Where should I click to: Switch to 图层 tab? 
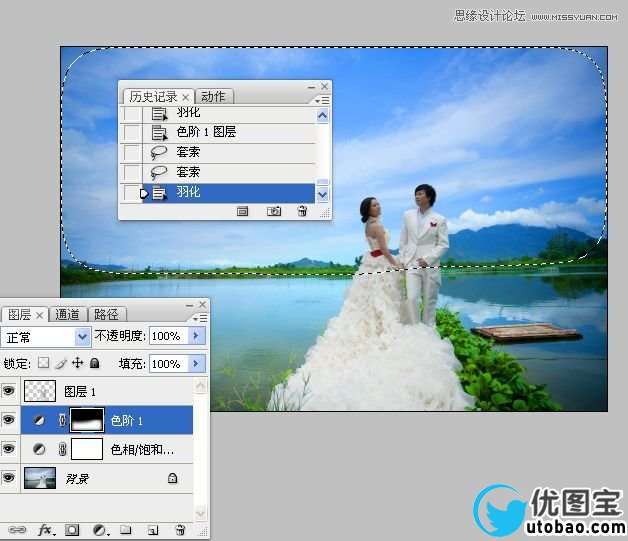(20, 314)
